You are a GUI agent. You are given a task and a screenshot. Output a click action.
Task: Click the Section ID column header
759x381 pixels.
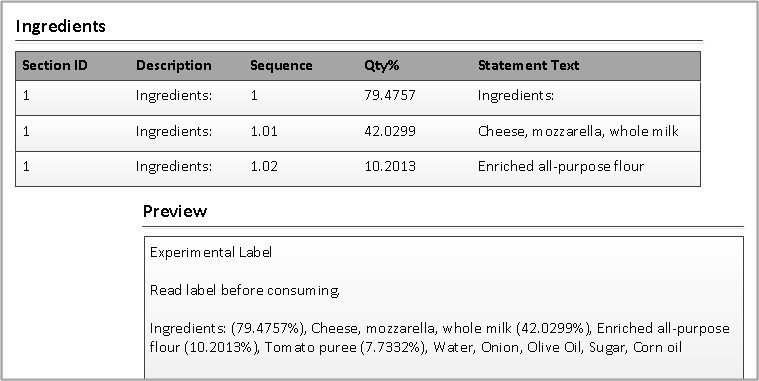point(55,66)
